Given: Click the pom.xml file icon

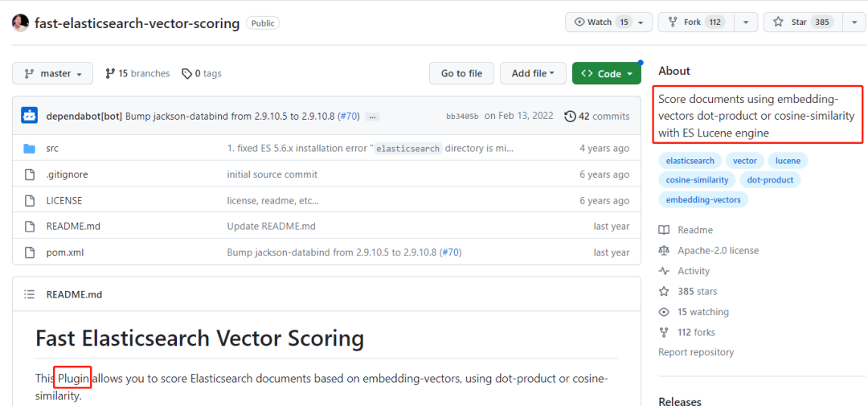Looking at the screenshot, I should click(30, 252).
